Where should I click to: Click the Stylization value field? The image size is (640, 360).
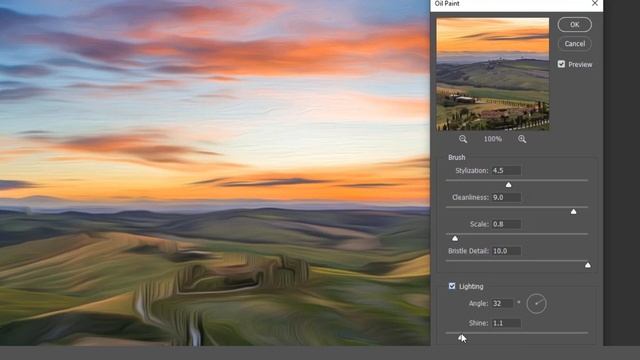[x=506, y=171]
